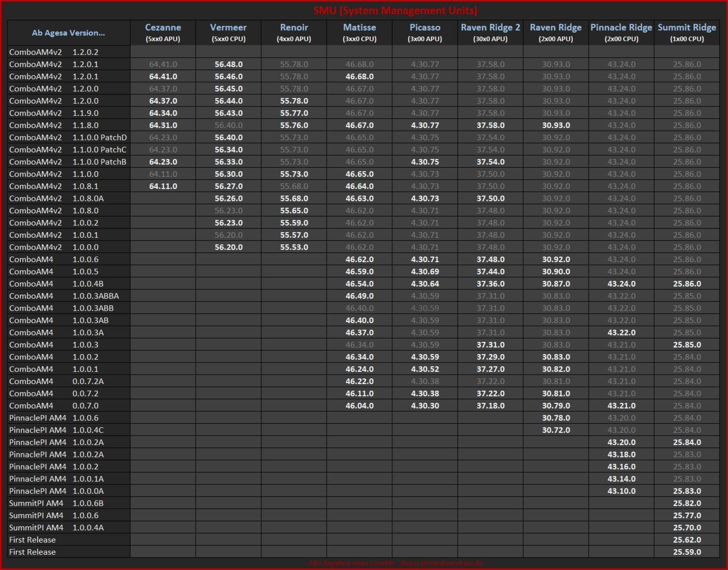Viewport: 728px width, 570px height.
Task: Select the Vermeer value 56.43.0
Action: coord(229,113)
